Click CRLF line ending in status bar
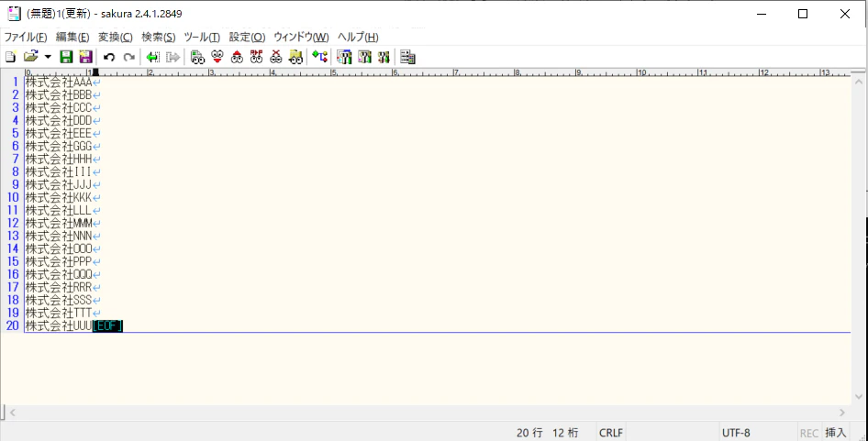The width and height of the screenshot is (868, 441). coord(610,433)
